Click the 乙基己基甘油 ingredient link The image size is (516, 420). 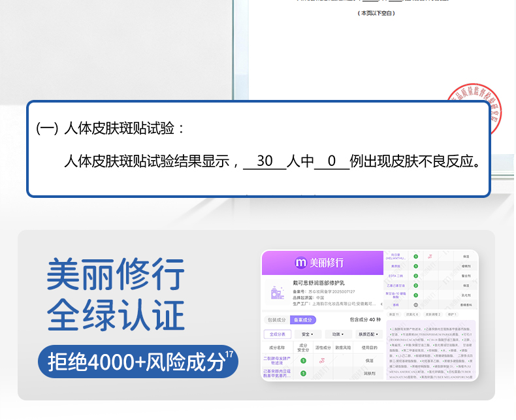tap(396, 285)
